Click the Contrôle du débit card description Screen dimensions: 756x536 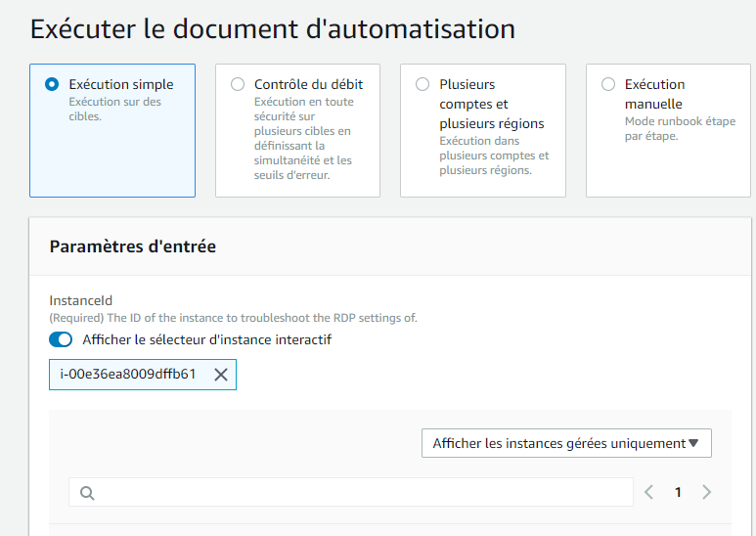pos(304,138)
